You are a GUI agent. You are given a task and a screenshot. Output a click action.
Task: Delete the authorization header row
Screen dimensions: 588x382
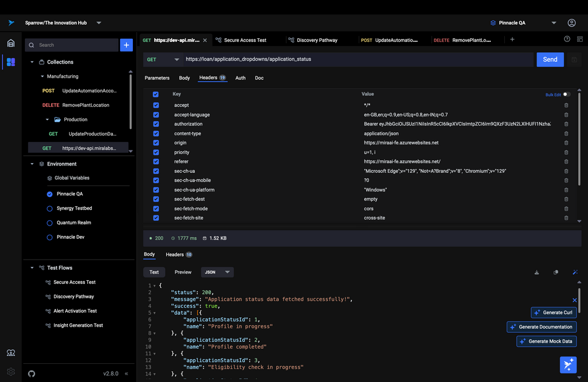point(566,124)
